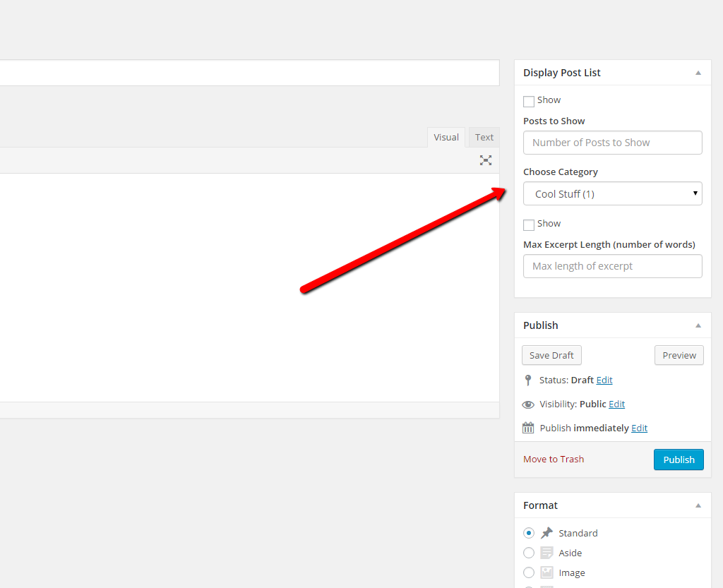Viewport: 723px width, 588px height.
Task: Collapse the Format panel
Action: coord(698,505)
